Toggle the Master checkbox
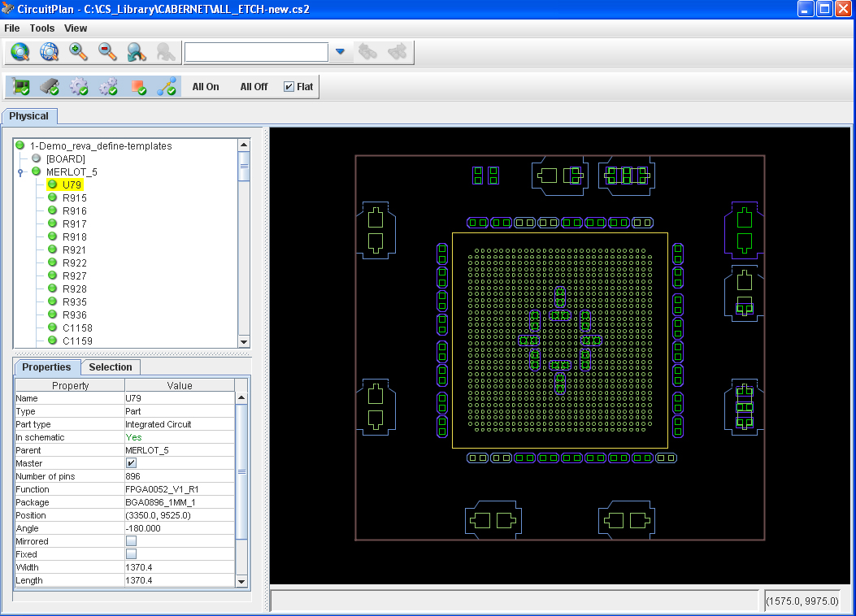 coord(131,463)
